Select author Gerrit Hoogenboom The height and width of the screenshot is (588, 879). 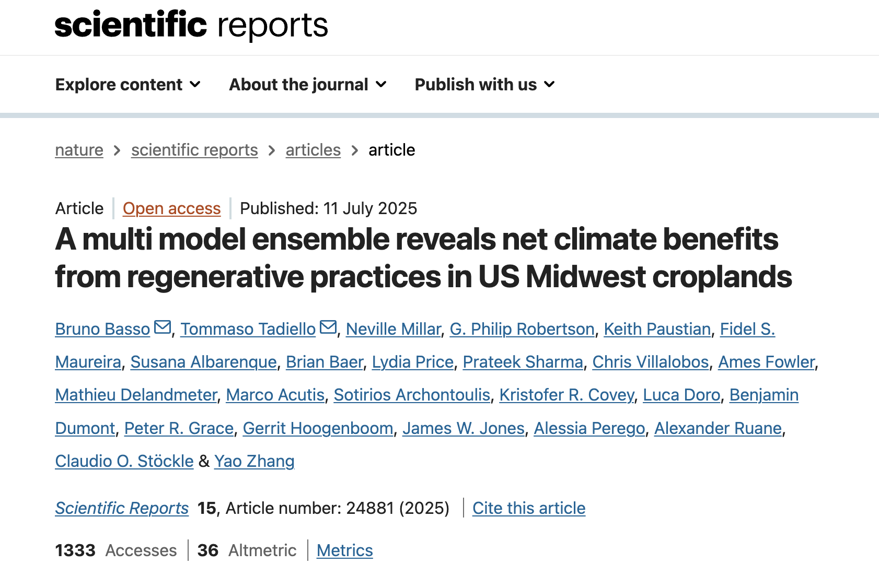click(x=318, y=428)
